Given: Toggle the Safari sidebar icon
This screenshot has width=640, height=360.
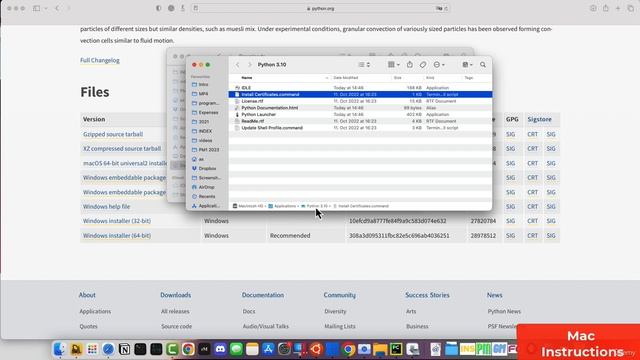Looking at the screenshot, I should click(x=37, y=8).
